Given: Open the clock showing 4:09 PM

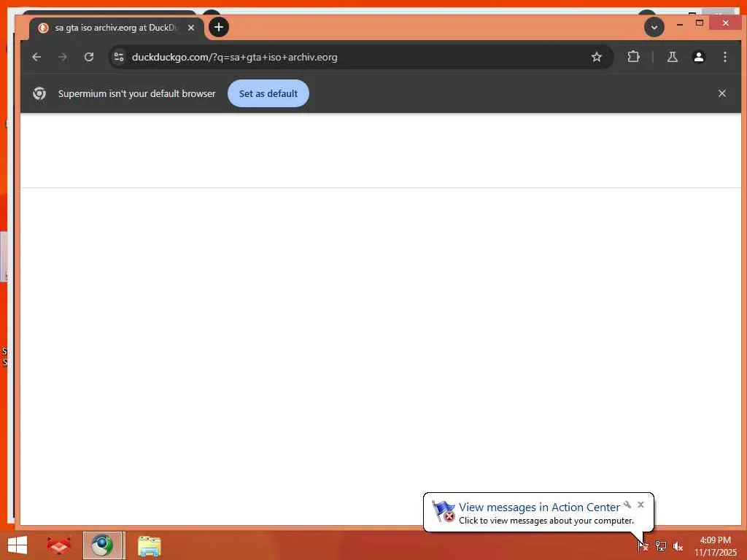Looking at the screenshot, I should point(715,546).
